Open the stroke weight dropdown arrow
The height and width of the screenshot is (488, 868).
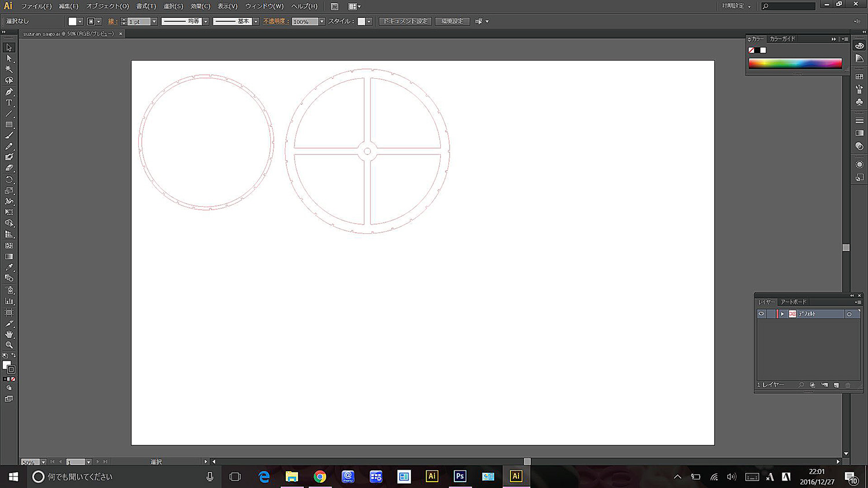point(154,21)
